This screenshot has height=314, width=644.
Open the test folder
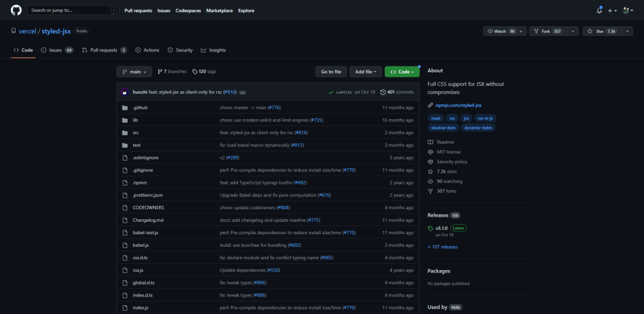tap(136, 145)
